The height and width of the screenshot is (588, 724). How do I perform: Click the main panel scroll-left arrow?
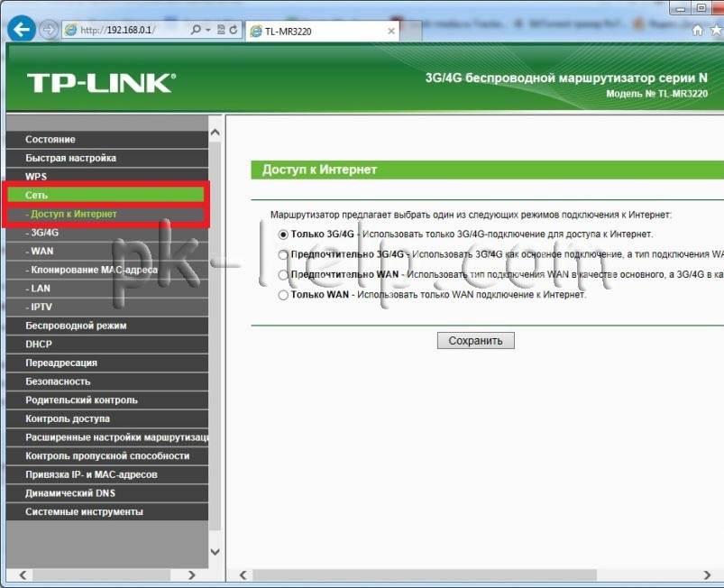[243, 575]
